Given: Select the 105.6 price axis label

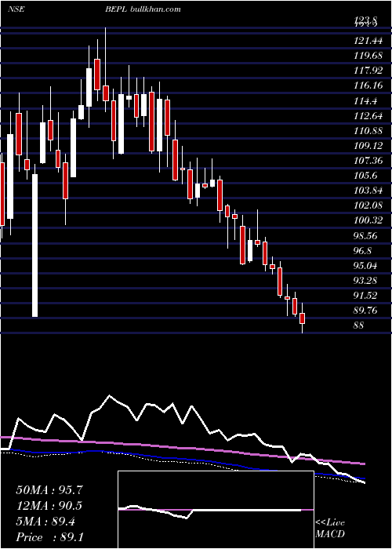Looking at the screenshot, I should 365,176.
